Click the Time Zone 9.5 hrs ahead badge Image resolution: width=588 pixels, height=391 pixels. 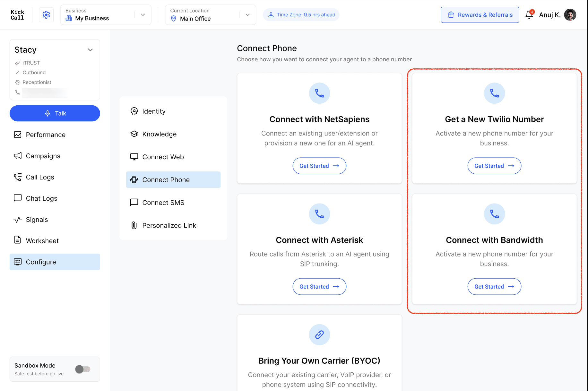(301, 15)
